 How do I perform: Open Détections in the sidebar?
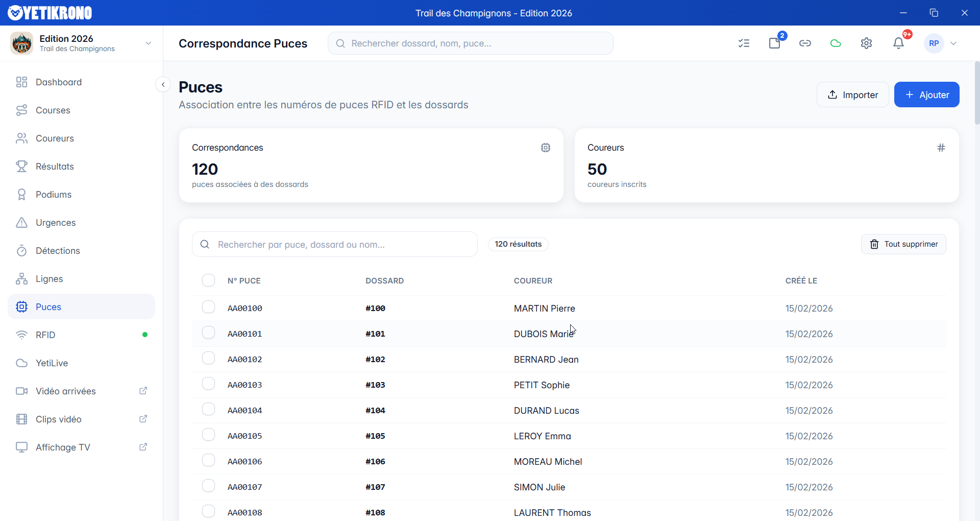tap(58, 251)
